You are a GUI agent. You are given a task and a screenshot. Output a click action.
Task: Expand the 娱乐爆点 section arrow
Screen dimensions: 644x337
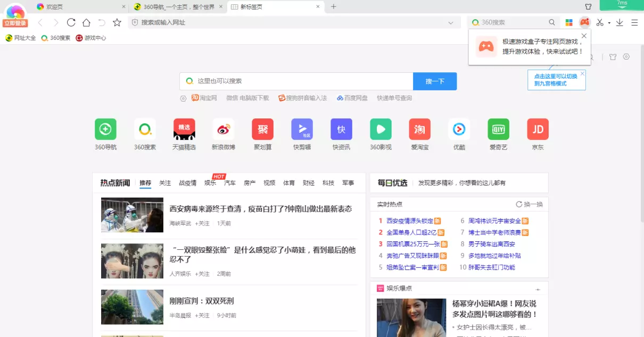pyautogui.click(x=538, y=289)
